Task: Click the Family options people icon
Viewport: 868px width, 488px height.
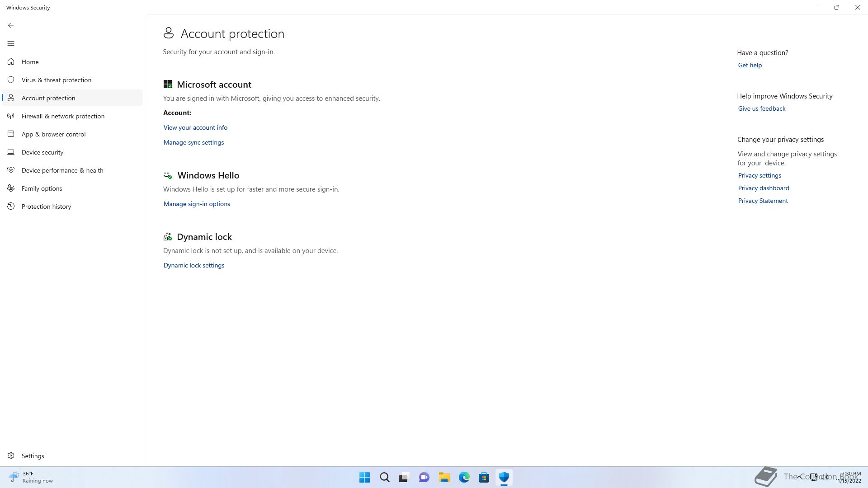Action: pos(11,188)
